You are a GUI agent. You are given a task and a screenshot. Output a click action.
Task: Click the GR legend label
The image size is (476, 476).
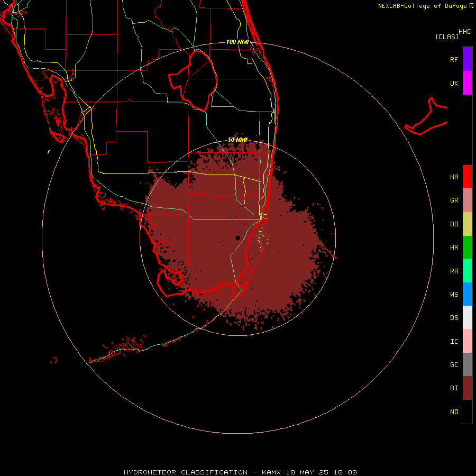(x=454, y=200)
